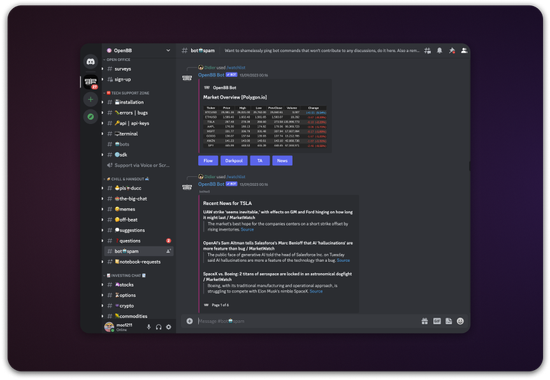Open bots channel
Viewport: 550px width, 380px height.
[139, 144]
